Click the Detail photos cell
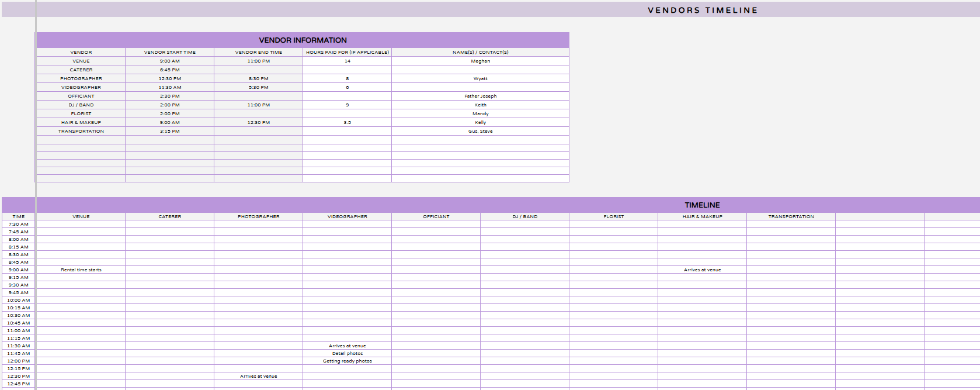980x390 pixels. pos(347,353)
